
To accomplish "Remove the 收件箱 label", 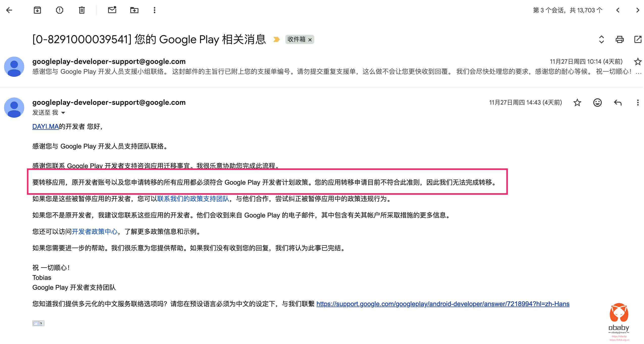I will click(x=310, y=40).
